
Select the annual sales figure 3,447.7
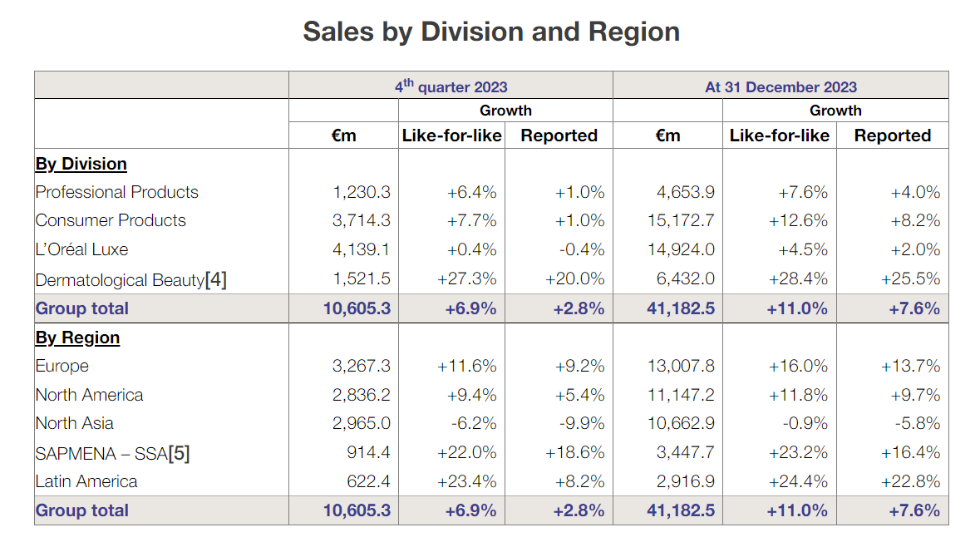pos(685,452)
